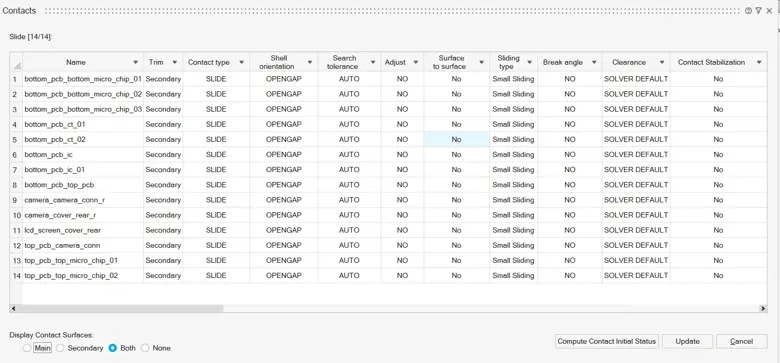
Task: Click SOLVER DEFAULT clearance for bottom_pcb_ct_01
Action: [636, 124]
